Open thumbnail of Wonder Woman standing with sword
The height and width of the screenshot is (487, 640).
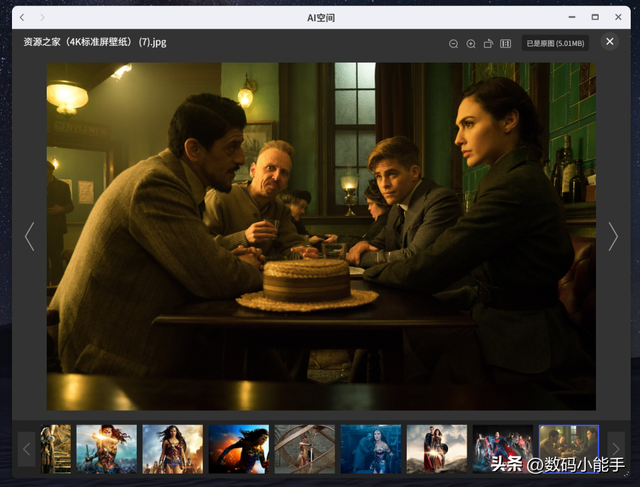[173, 449]
